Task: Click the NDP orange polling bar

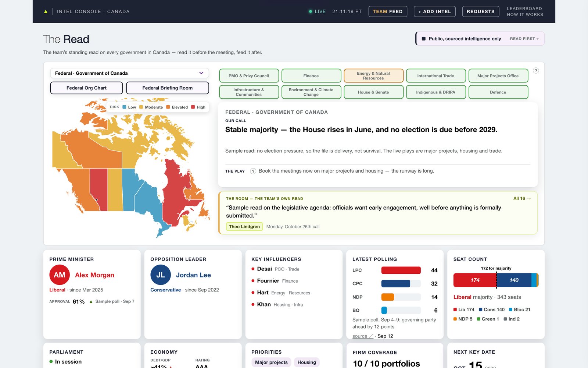Action: click(x=388, y=297)
